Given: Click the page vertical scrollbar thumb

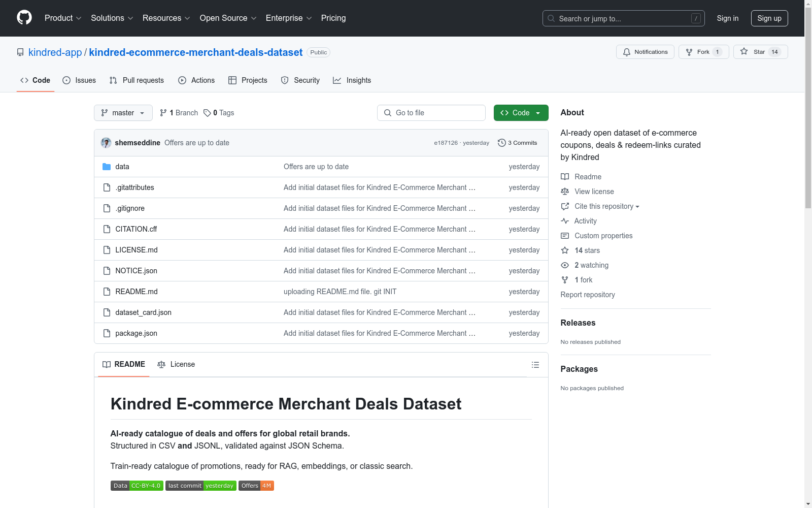Looking at the screenshot, I should click(808, 107).
